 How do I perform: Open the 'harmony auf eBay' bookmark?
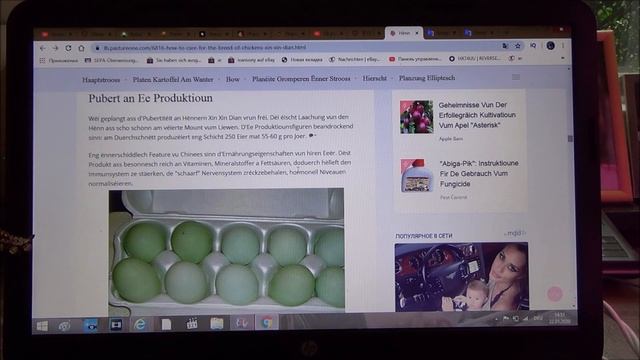[251, 60]
